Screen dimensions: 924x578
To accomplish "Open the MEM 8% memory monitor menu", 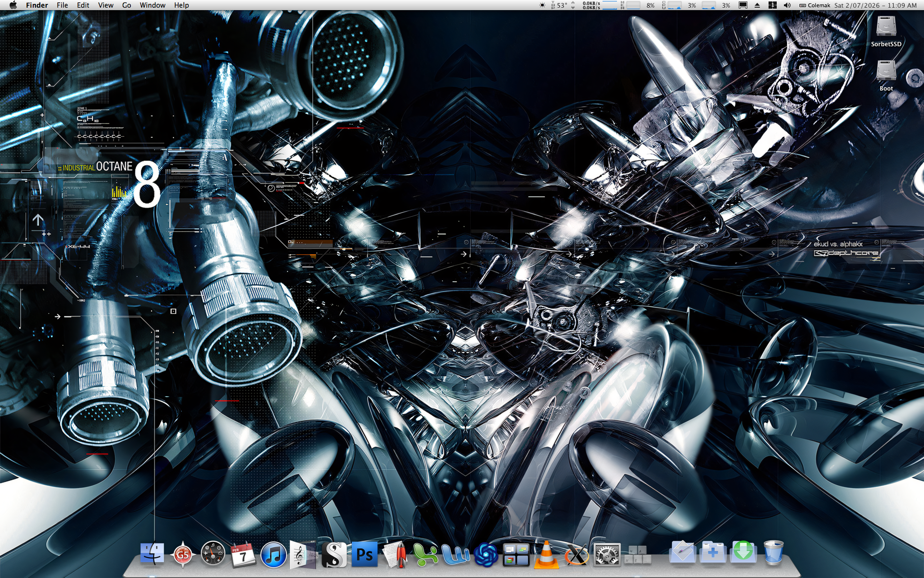I will tap(638, 5).
